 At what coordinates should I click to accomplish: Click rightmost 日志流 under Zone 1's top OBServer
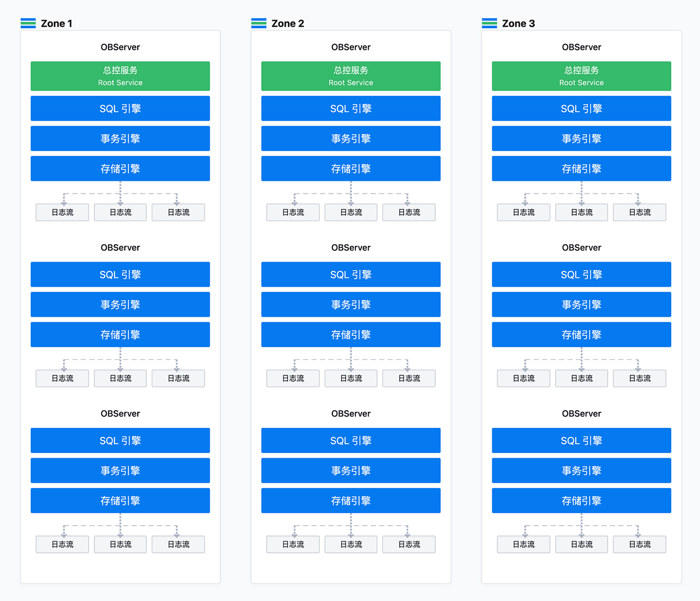tap(179, 212)
